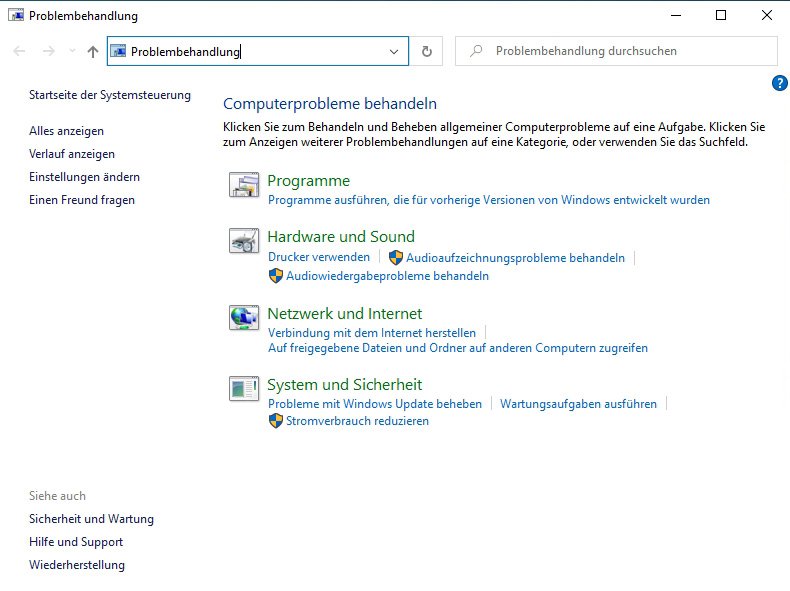Open Drucker verwenden troubleshooter

coord(319,257)
